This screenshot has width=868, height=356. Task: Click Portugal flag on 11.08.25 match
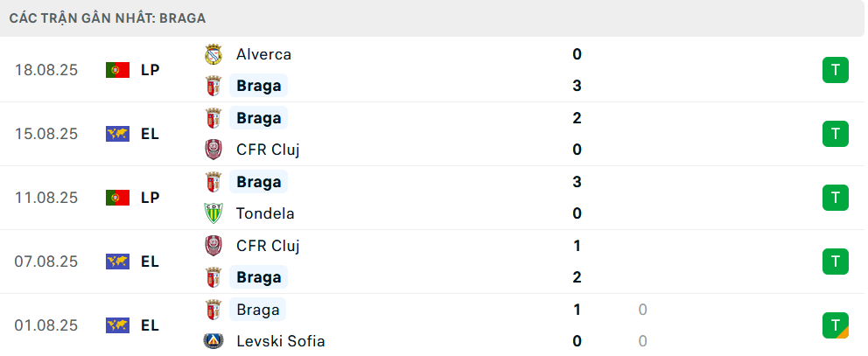coord(117,198)
